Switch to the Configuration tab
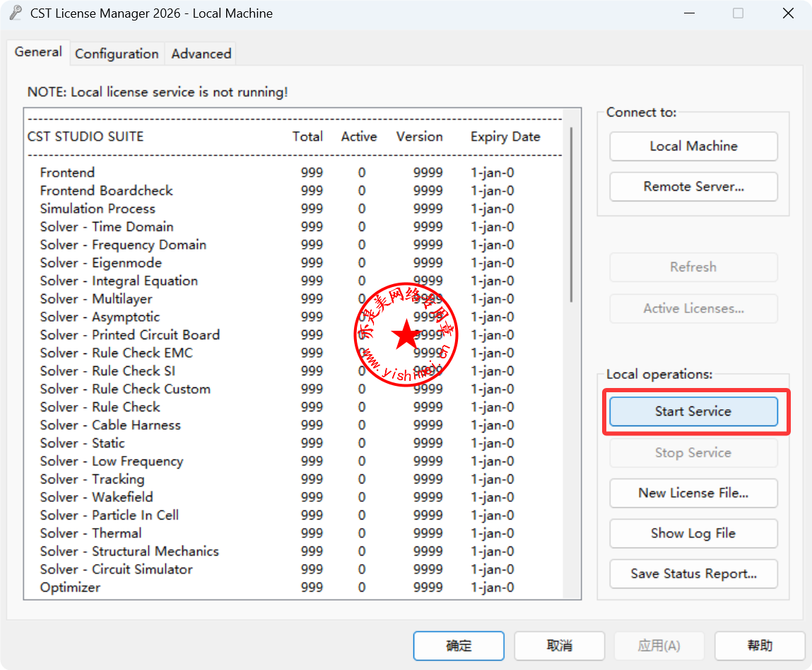This screenshot has width=812, height=670. 117,54
